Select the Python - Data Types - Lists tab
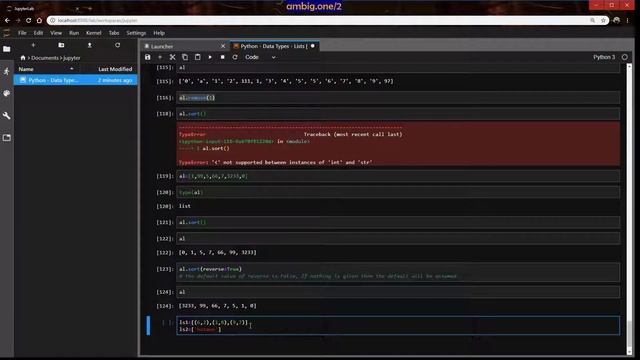 pos(274,46)
